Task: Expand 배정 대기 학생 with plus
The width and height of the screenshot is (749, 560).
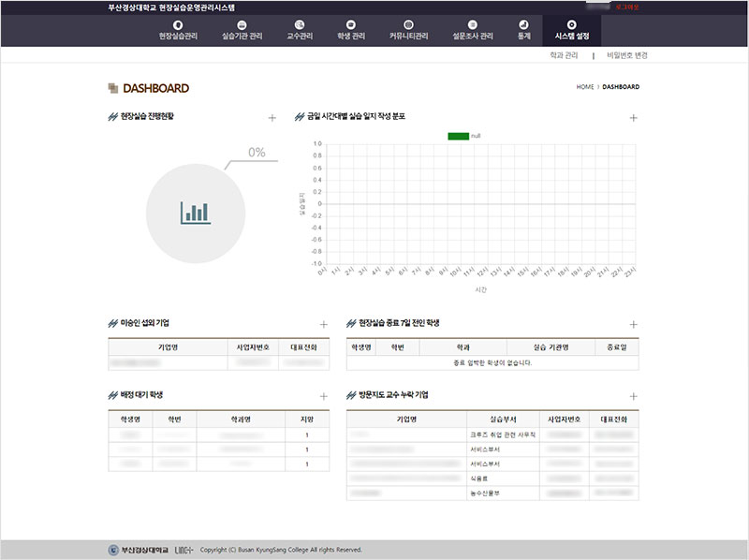Action: click(x=323, y=396)
